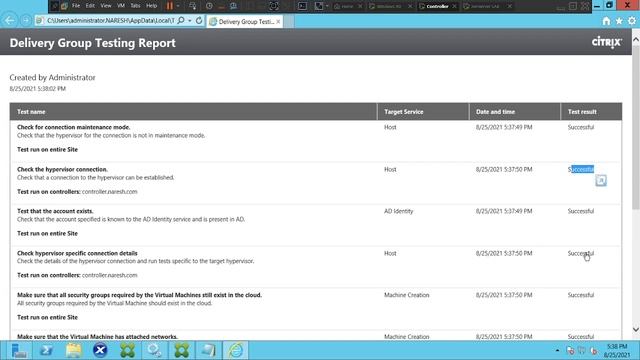Screen dimensions: 640x360
Task: Open Internet Explorer tools gear
Action: (632, 21)
